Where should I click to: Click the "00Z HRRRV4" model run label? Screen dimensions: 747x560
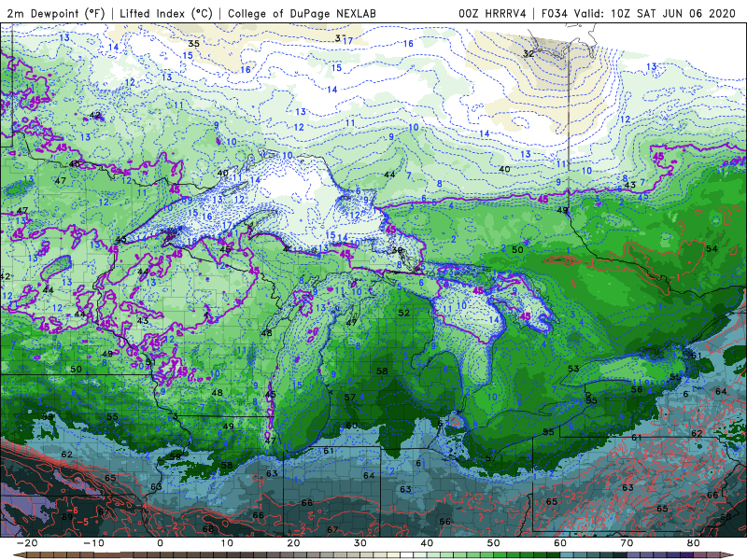pos(492,13)
